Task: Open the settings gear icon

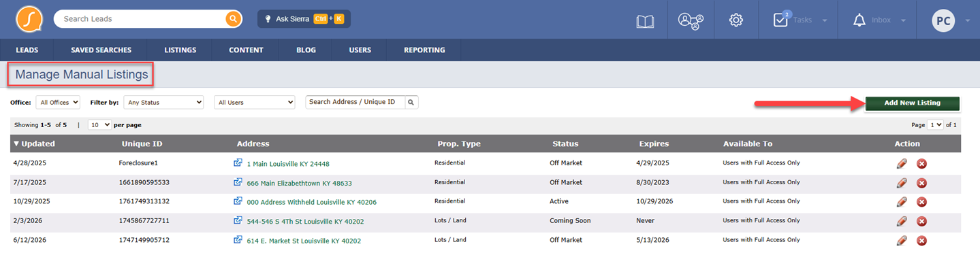Action: [736, 20]
